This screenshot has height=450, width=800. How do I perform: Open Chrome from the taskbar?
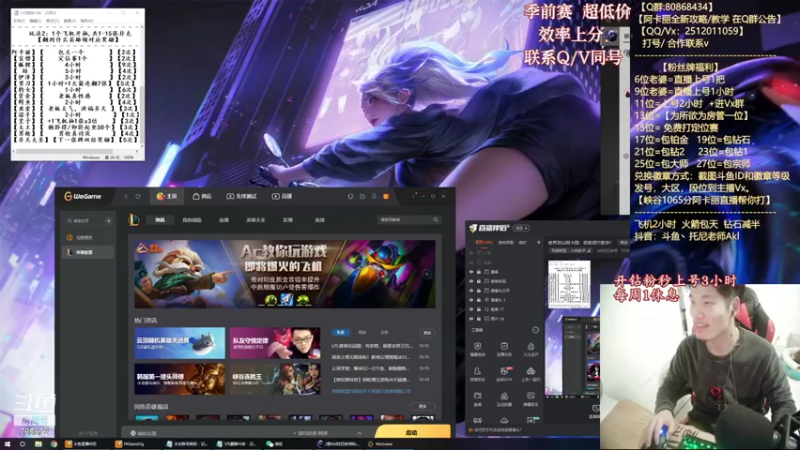[x=54, y=444]
